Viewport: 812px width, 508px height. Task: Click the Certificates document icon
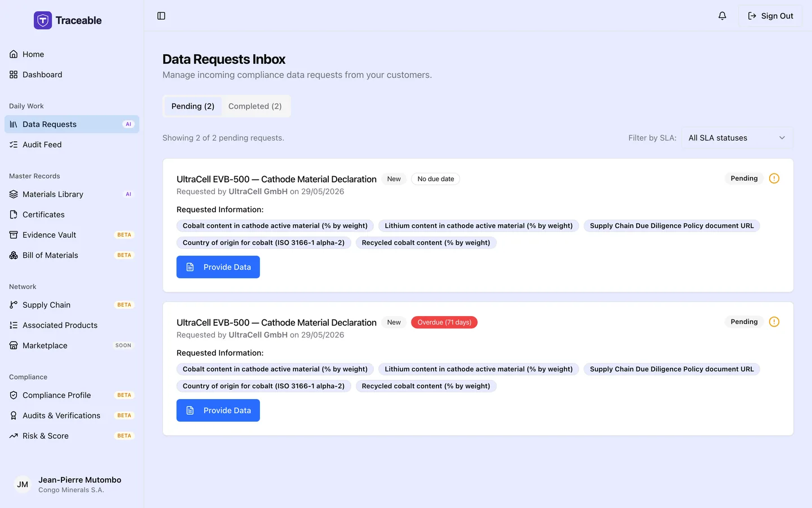pyautogui.click(x=14, y=214)
